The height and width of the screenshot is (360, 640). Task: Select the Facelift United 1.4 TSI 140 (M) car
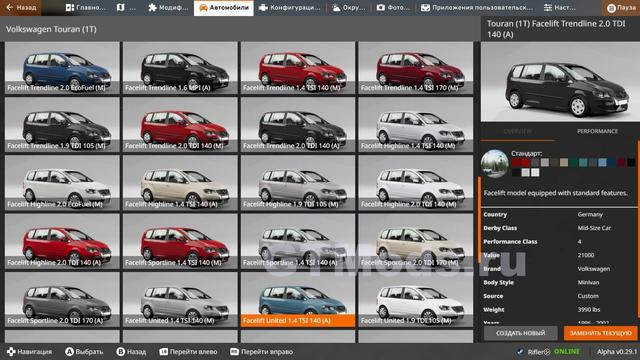pos(180,300)
